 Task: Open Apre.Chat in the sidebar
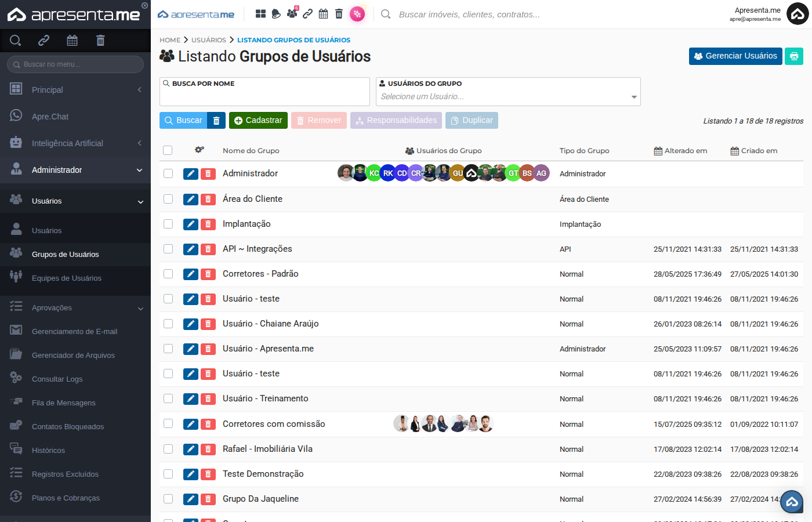point(75,117)
